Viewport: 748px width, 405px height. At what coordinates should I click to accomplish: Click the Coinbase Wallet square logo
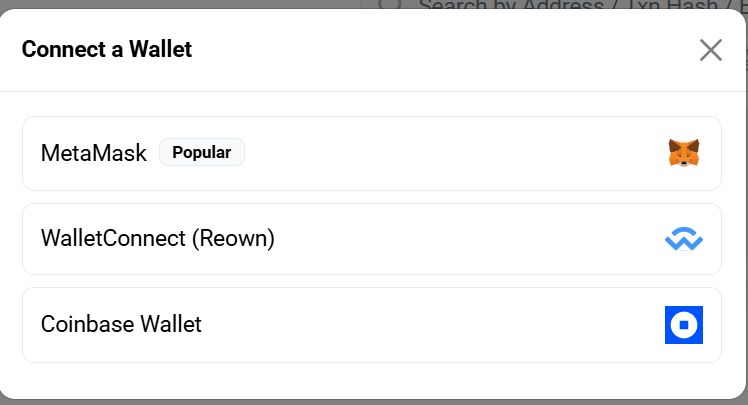click(684, 325)
